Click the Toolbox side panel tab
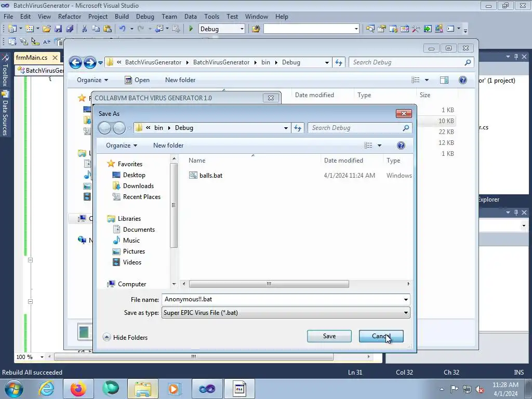This screenshot has height=399, width=532. [5, 71]
